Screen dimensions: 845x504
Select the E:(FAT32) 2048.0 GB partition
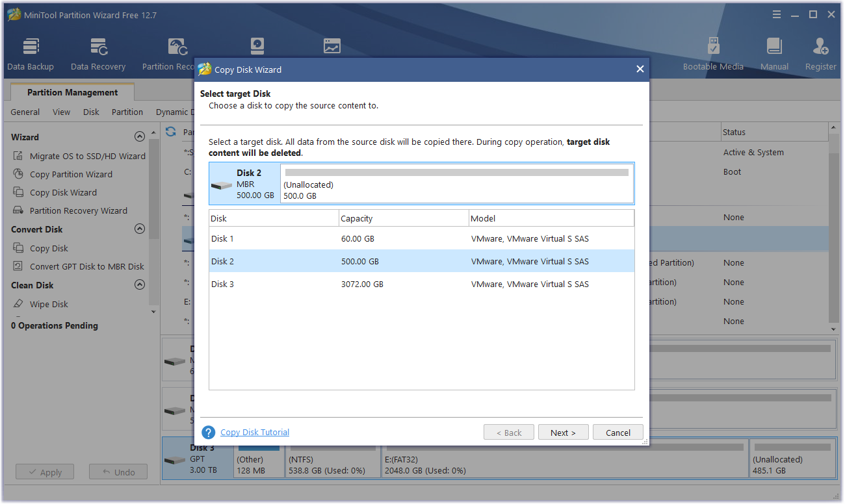click(565, 459)
